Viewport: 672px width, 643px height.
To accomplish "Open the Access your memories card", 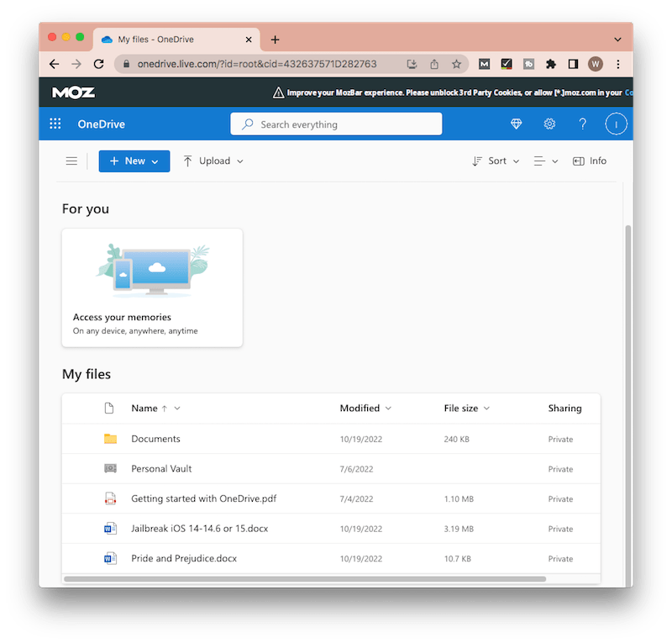I will point(152,287).
